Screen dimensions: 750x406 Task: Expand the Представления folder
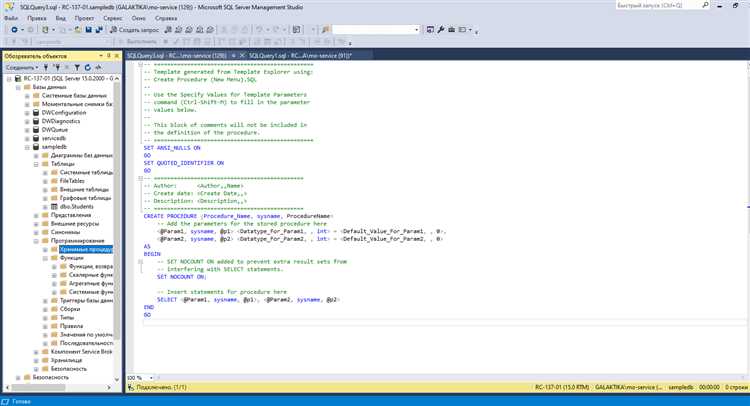(36, 215)
